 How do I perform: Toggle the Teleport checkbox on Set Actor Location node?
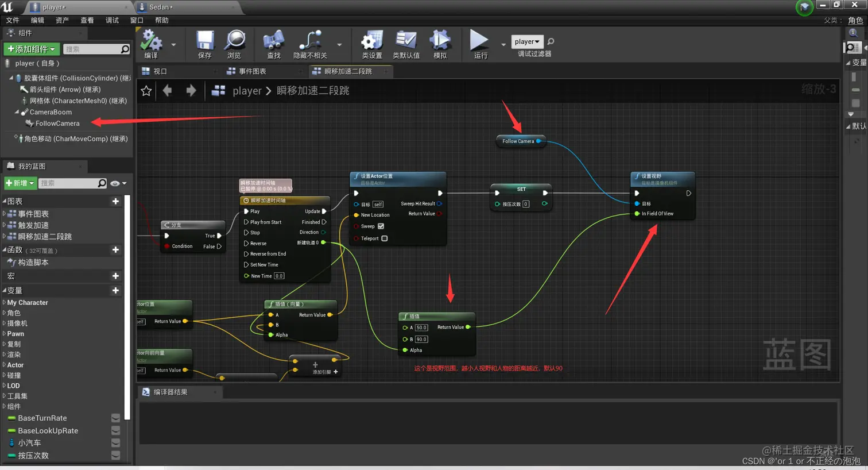385,238
